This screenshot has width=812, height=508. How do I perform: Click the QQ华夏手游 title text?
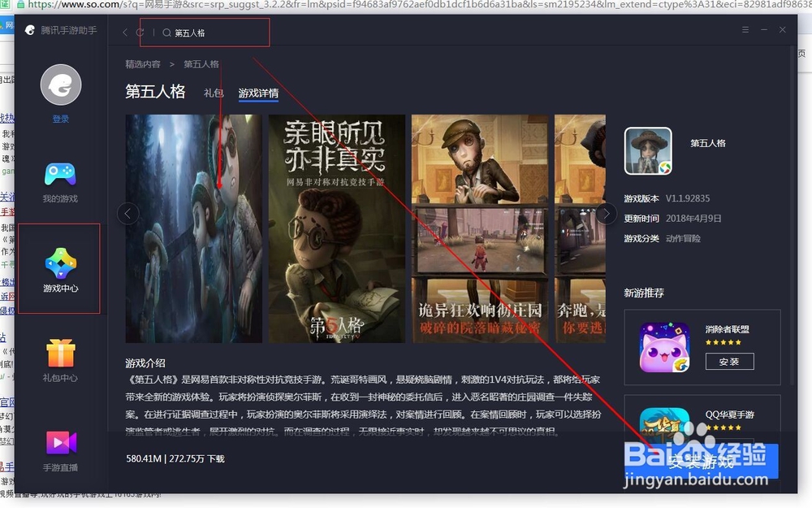point(730,415)
